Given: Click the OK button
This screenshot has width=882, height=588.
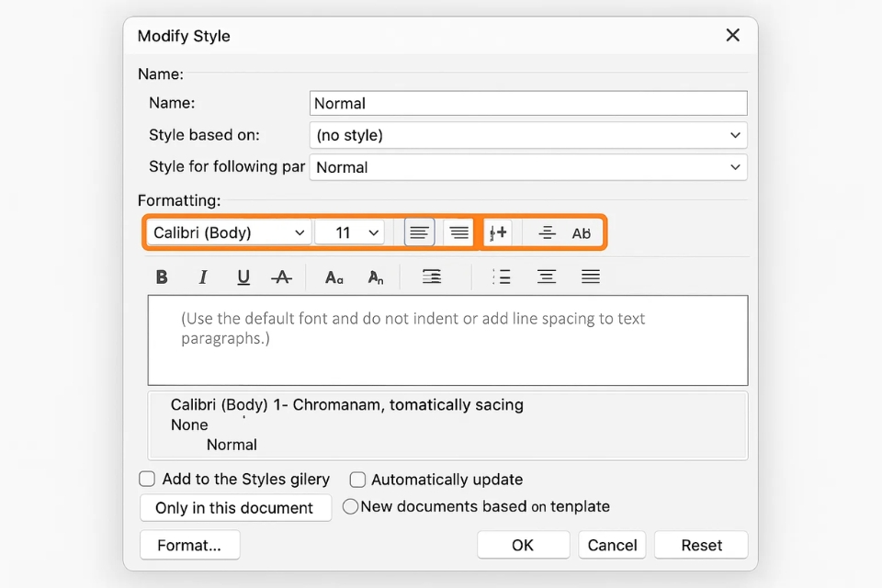Looking at the screenshot, I should pyautogui.click(x=523, y=545).
